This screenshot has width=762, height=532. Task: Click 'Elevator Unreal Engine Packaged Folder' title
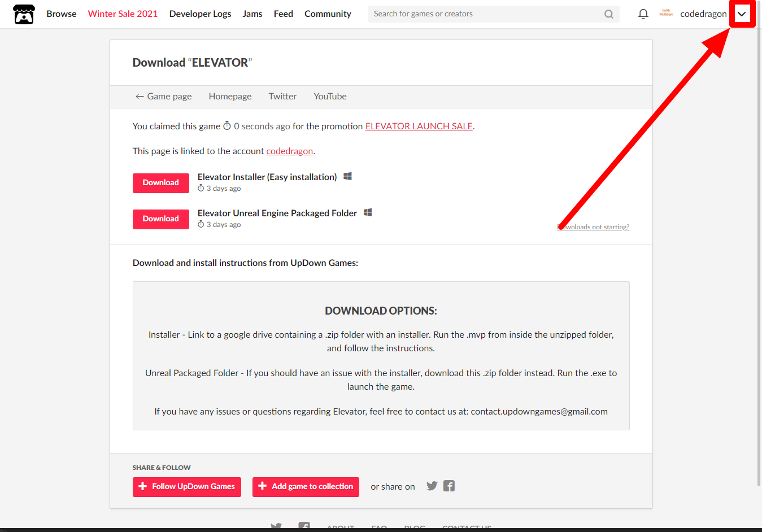click(277, 213)
